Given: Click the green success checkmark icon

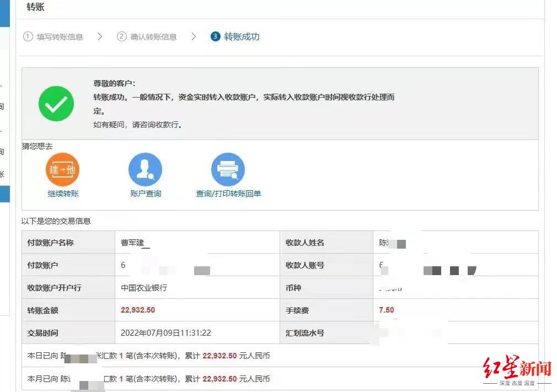Looking at the screenshot, I should 56,104.
